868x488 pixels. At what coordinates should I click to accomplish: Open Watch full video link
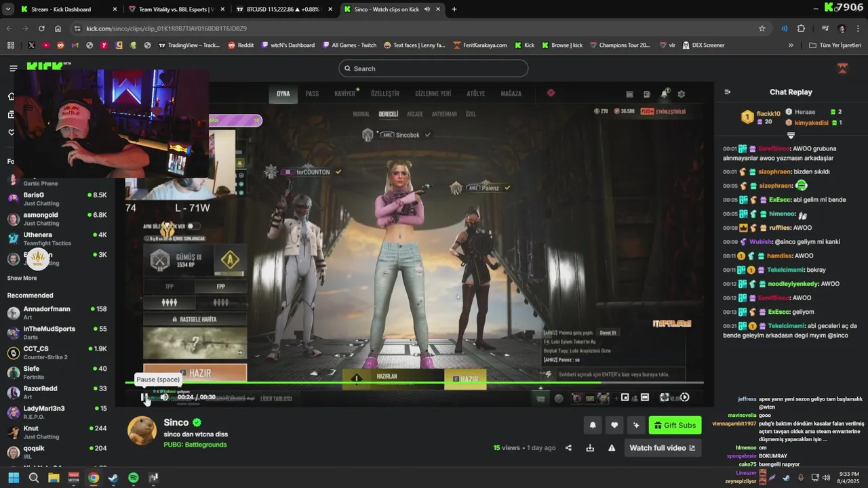(x=662, y=448)
